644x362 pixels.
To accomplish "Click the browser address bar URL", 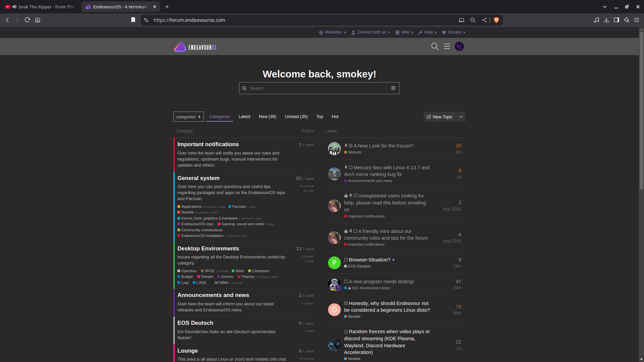I will coord(189,20).
